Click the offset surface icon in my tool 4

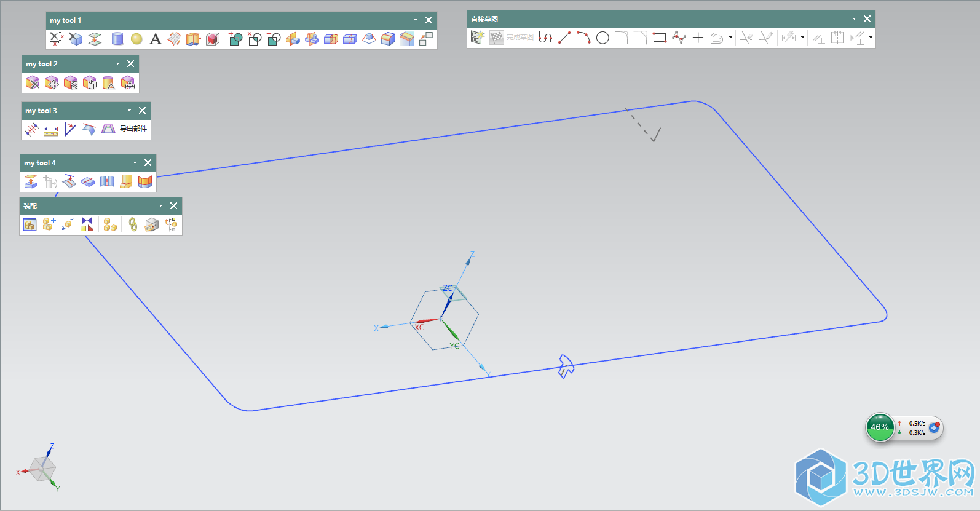[x=31, y=181]
